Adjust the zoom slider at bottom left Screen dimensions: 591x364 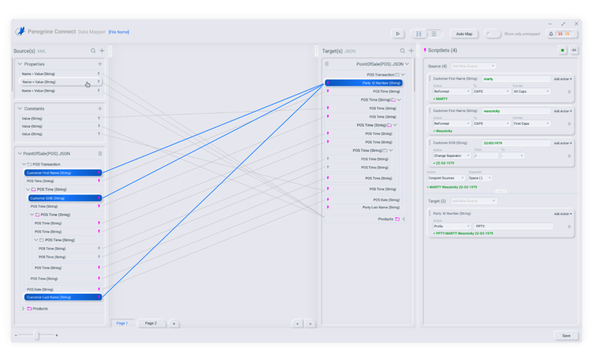[38, 335]
